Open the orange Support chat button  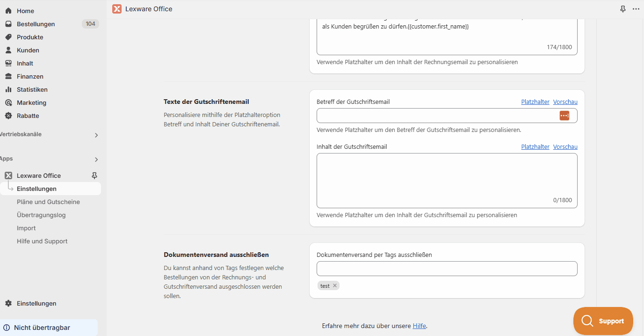coord(603,321)
